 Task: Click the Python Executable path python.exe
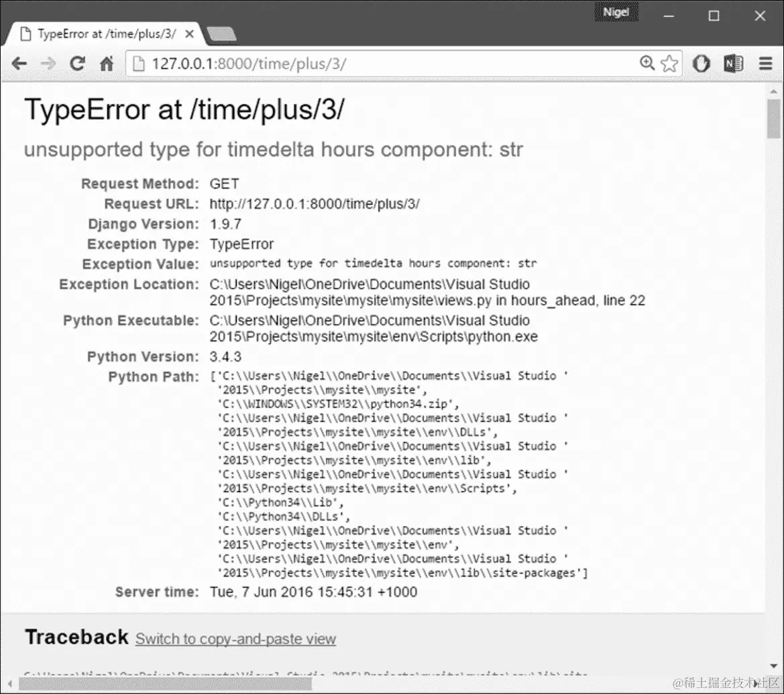click(373, 329)
